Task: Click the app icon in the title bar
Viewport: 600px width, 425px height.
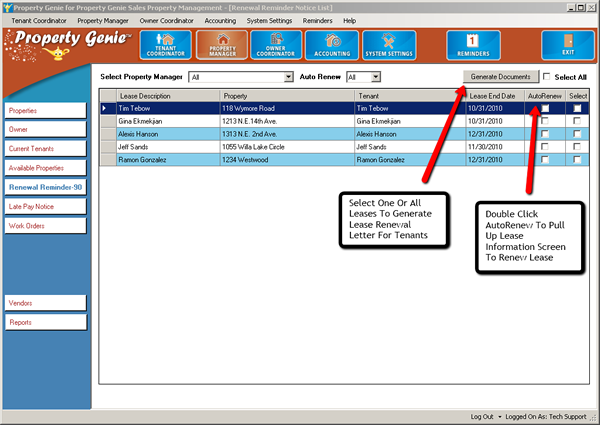Action: click(x=7, y=7)
